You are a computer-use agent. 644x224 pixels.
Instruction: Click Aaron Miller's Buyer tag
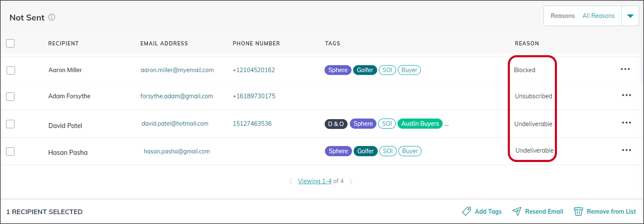(409, 70)
